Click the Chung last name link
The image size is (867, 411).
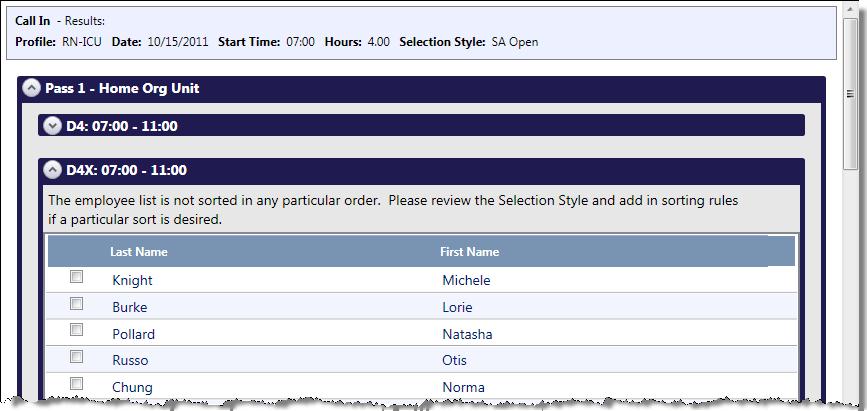tap(132, 388)
